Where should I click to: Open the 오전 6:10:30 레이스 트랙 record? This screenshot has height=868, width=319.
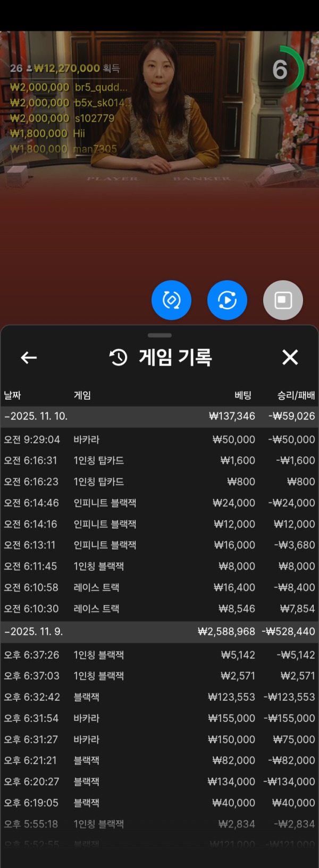[x=159, y=609]
